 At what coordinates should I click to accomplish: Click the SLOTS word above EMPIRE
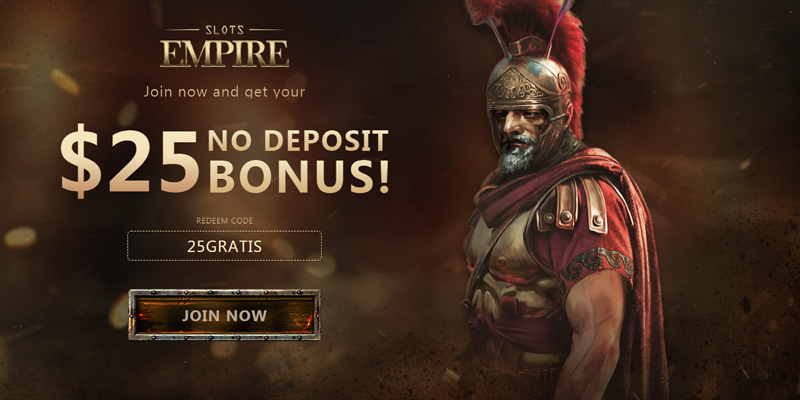224,30
